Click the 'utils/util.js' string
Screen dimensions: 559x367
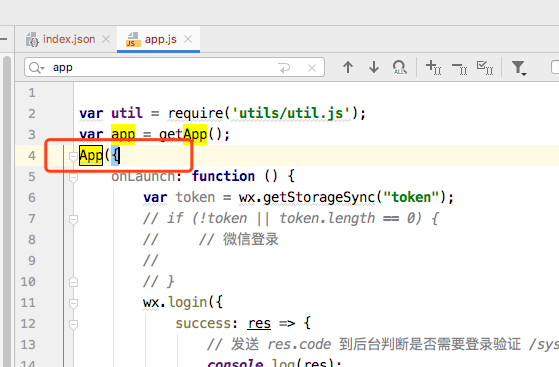pyautogui.click(x=292, y=114)
